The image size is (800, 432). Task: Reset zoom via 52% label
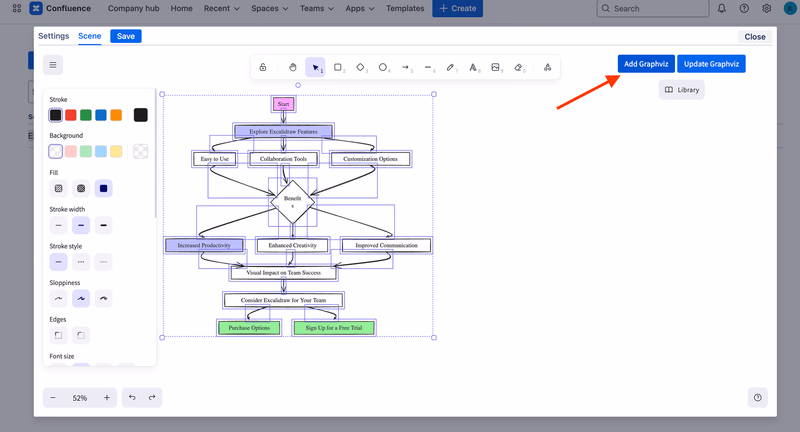(x=80, y=398)
